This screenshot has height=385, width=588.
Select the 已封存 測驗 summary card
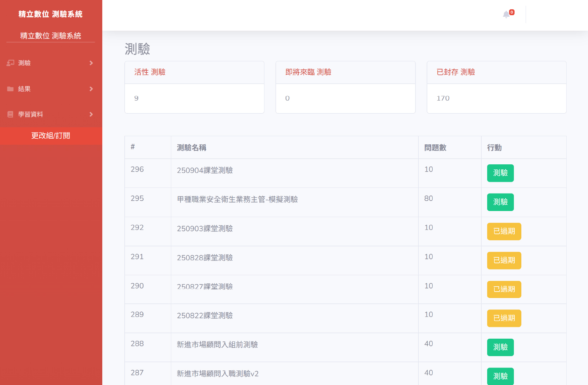[496, 87]
